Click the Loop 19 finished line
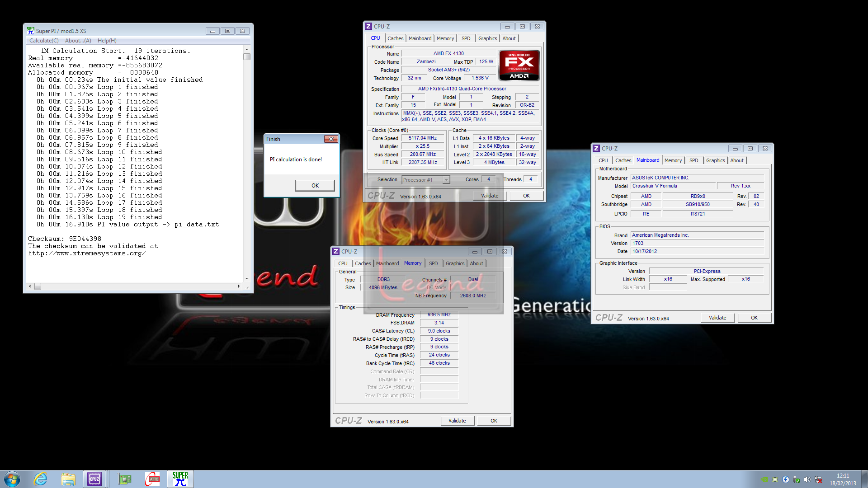868x488 pixels. click(x=99, y=217)
